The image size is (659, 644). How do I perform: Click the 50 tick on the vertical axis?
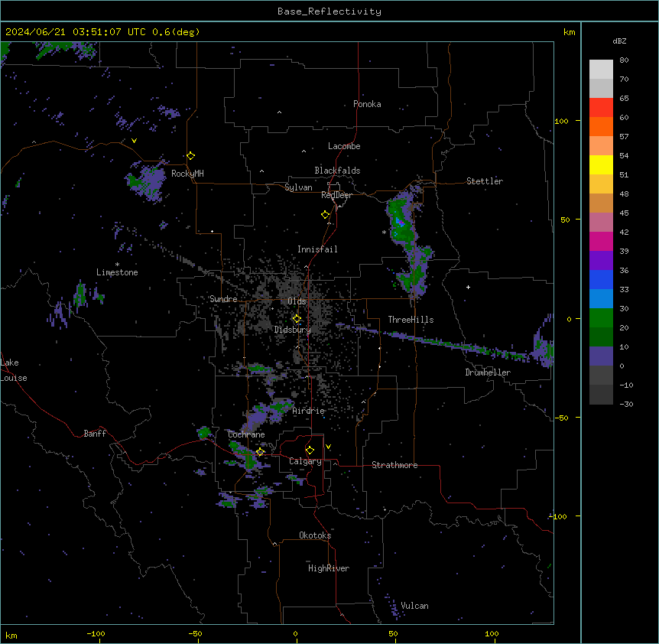(565, 220)
